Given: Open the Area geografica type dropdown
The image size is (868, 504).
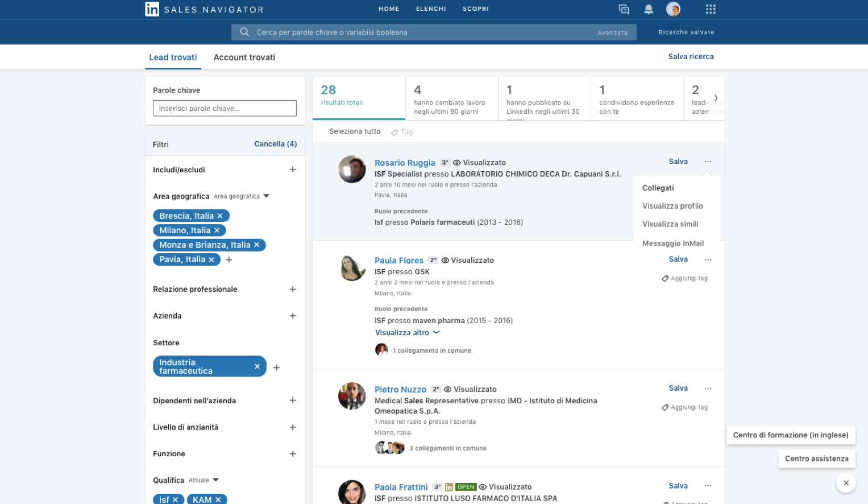Looking at the screenshot, I should click(241, 196).
